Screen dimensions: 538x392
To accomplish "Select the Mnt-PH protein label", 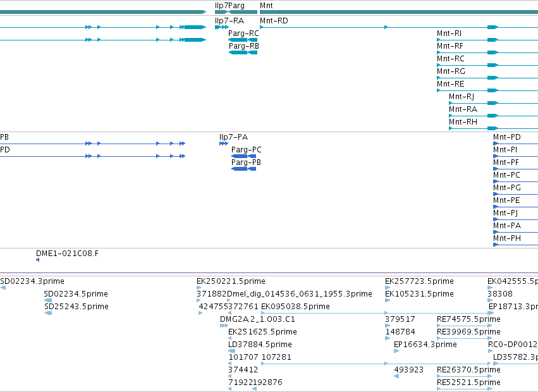I will tap(507, 238).
